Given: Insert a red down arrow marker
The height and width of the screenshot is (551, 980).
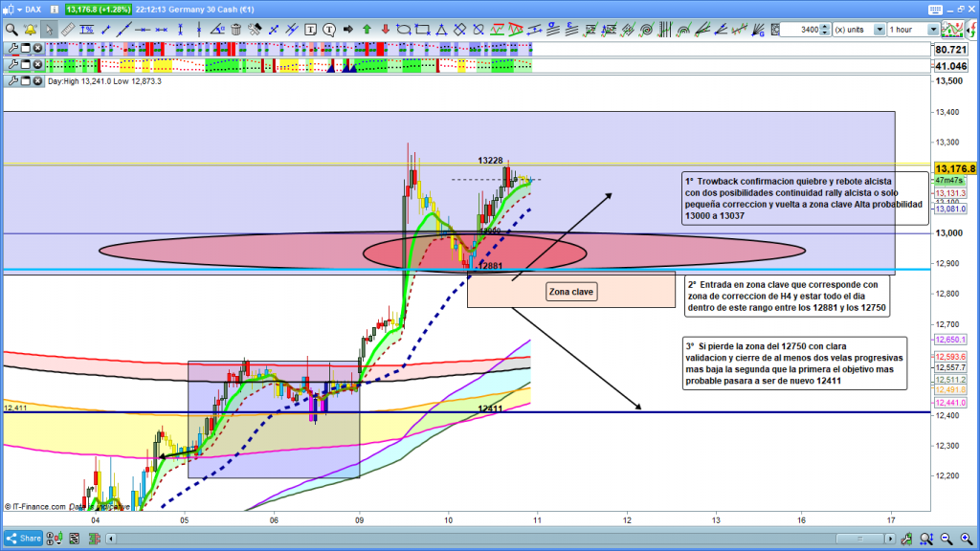Looking at the screenshot, I should pos(385,29).
